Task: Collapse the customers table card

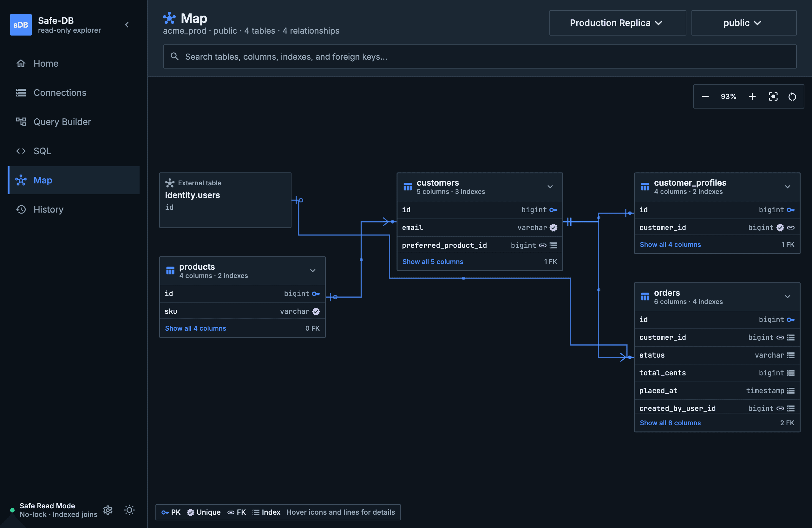Action: point(550,187)
